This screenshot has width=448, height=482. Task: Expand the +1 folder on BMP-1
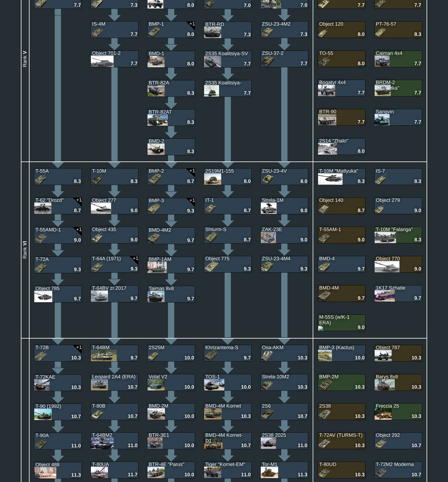point(192,24)
